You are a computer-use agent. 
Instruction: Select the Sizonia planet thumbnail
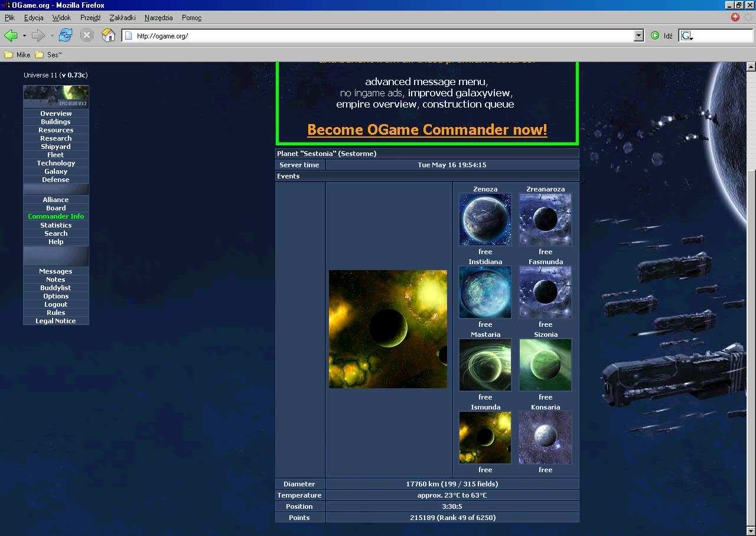click(x=546, y=365)
